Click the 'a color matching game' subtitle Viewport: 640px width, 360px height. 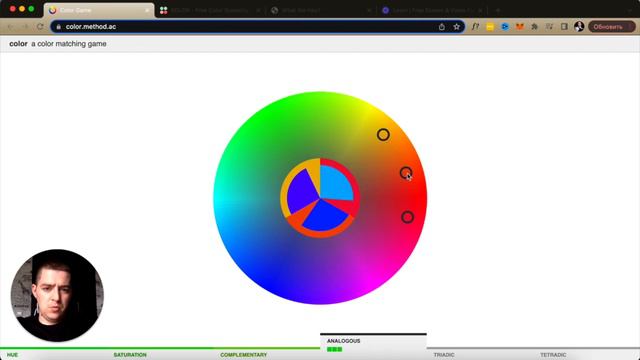tap(69, 44)
